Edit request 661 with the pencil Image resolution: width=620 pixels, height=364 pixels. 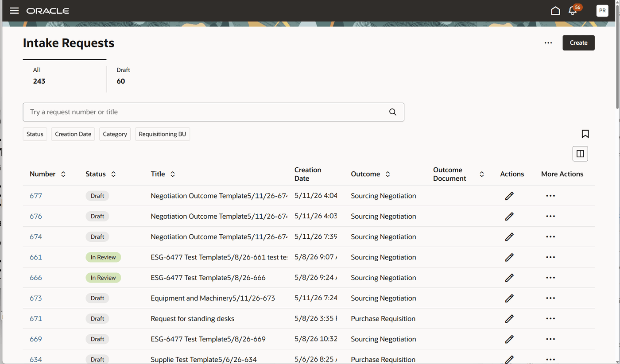pos(509,257)
